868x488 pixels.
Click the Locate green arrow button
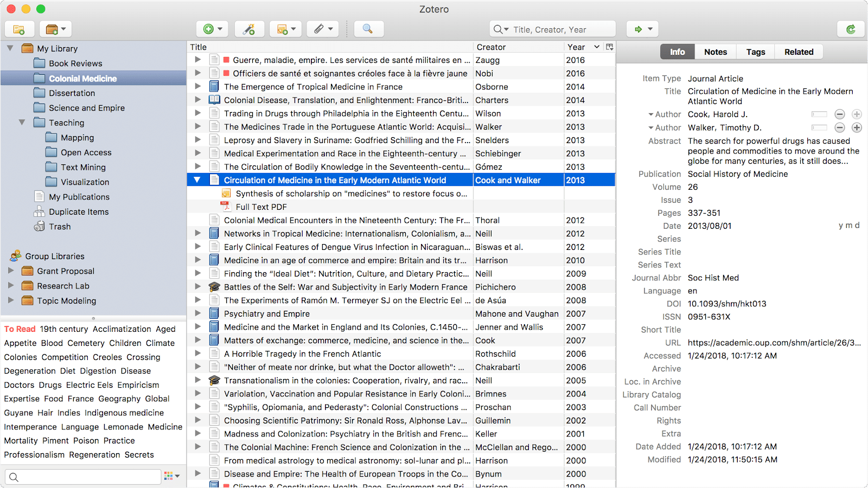[x=643, y=29]
